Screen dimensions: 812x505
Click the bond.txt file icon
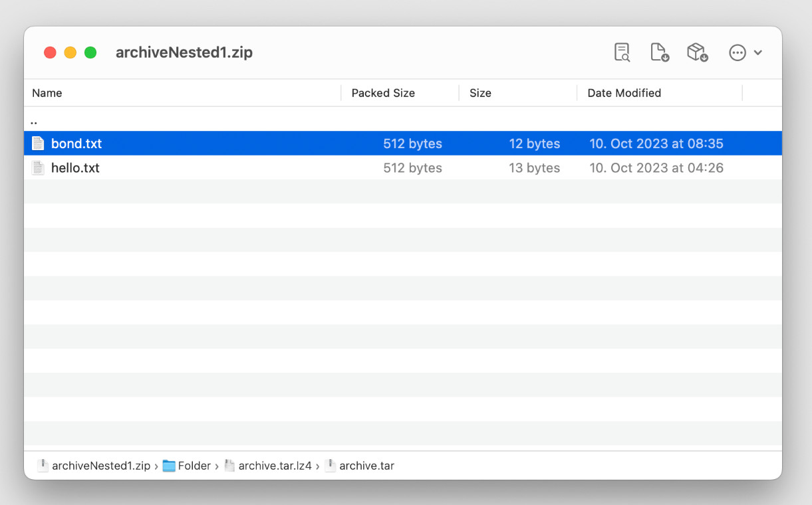point(39,144)
